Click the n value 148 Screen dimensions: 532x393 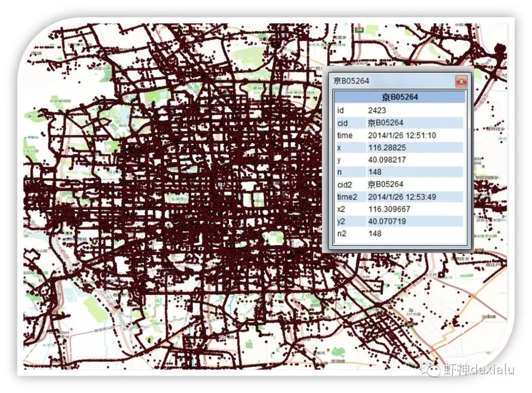point(374,172)
